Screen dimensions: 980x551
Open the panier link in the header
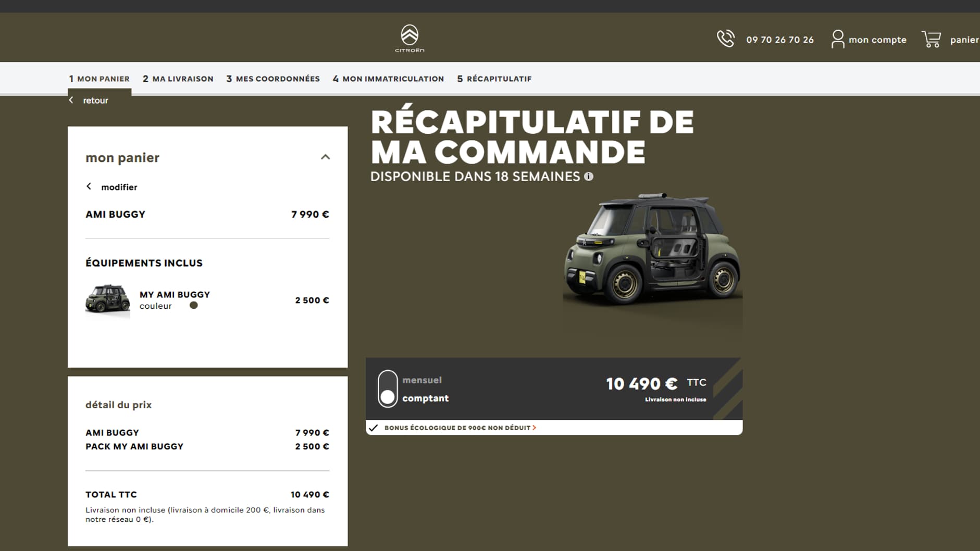coord(964,40)
